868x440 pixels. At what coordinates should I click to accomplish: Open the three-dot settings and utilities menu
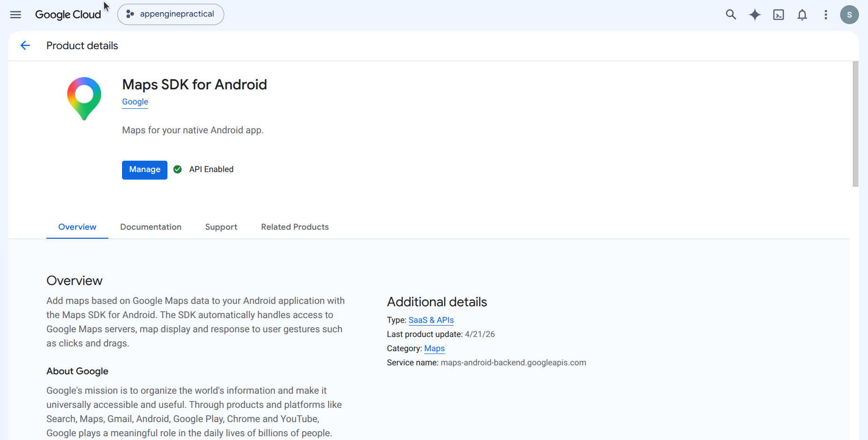pyautogui.click(x=826, y=15)
